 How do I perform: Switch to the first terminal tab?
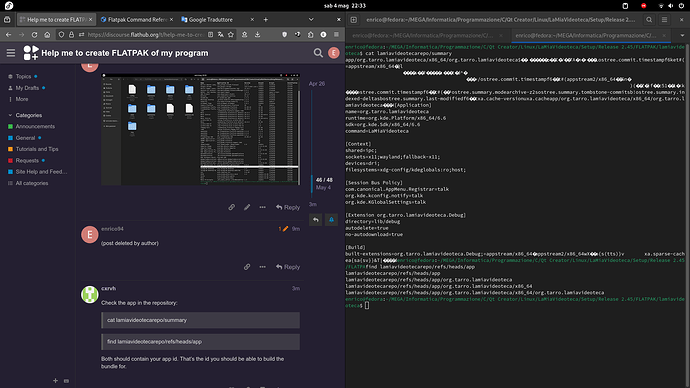click(427, 36)
